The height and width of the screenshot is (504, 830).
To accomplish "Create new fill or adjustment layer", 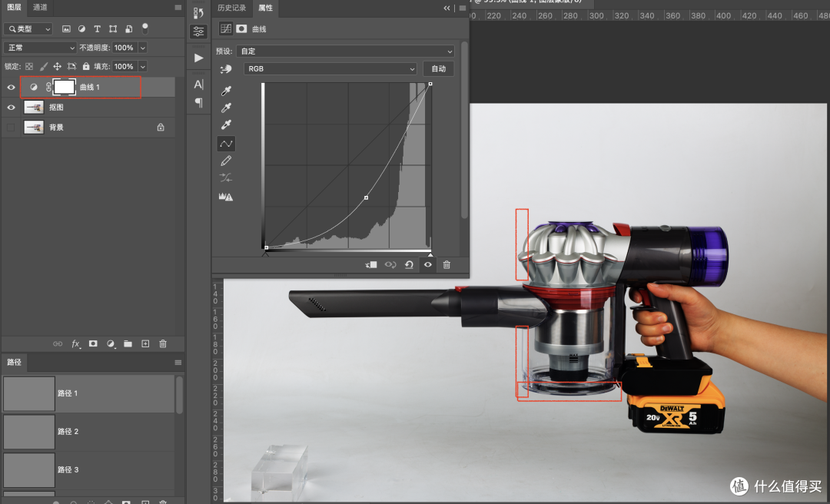I will (111, 343).
